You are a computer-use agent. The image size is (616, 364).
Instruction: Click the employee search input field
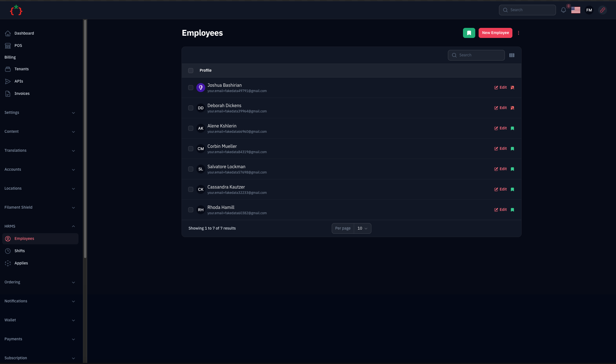pos(476,55)
